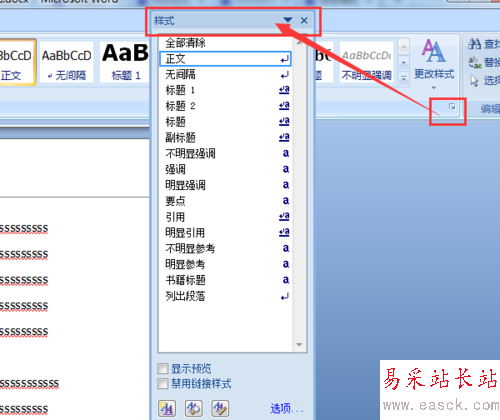Pick 不明显强调 in the ribbon style gallery
The height and width of the screenshot is (420, 500).
[x=366, y=62]
